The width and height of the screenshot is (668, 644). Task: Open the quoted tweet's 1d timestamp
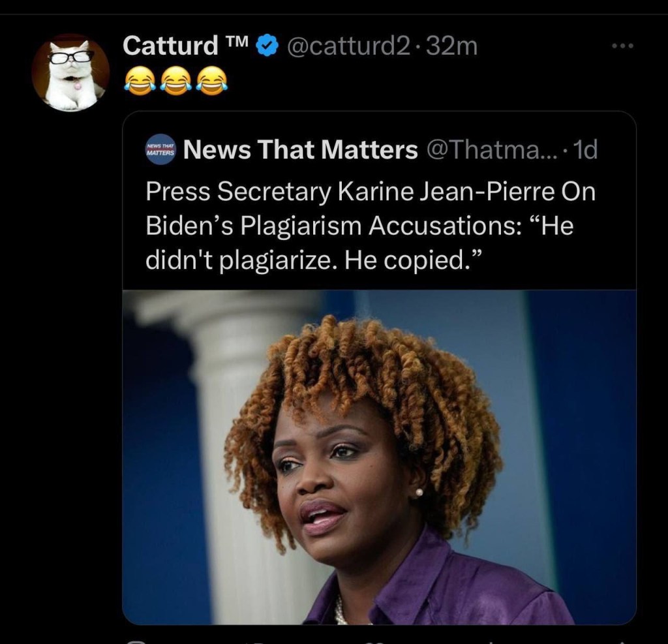coord(585,149)
